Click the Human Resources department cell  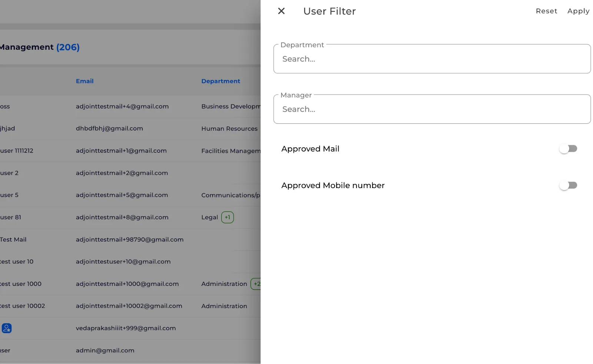click(x=229, y=128)
